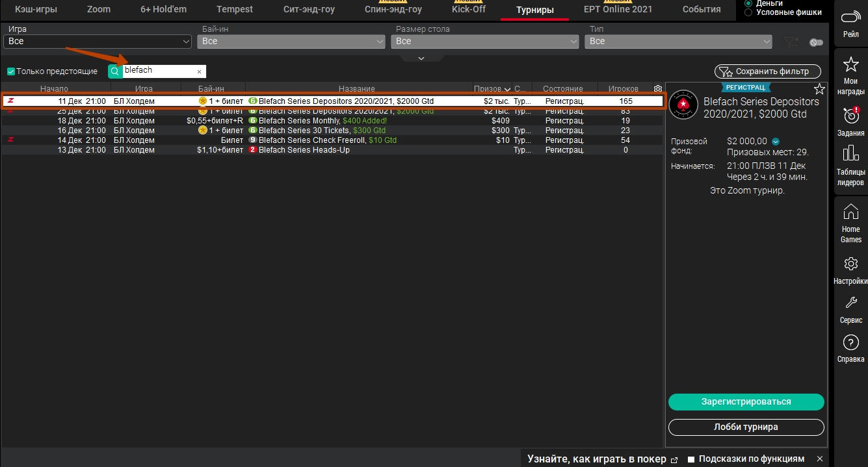Viewport: 868px width, 467px height.
Task: Select 11 Дек Blefach Series Depositors row
Action: 332,101
